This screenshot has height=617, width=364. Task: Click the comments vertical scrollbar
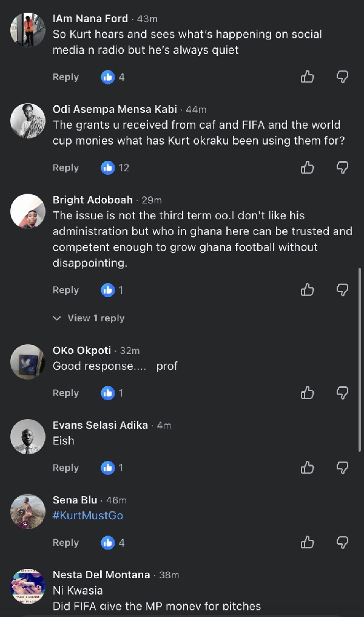click(x=359, y=360)
